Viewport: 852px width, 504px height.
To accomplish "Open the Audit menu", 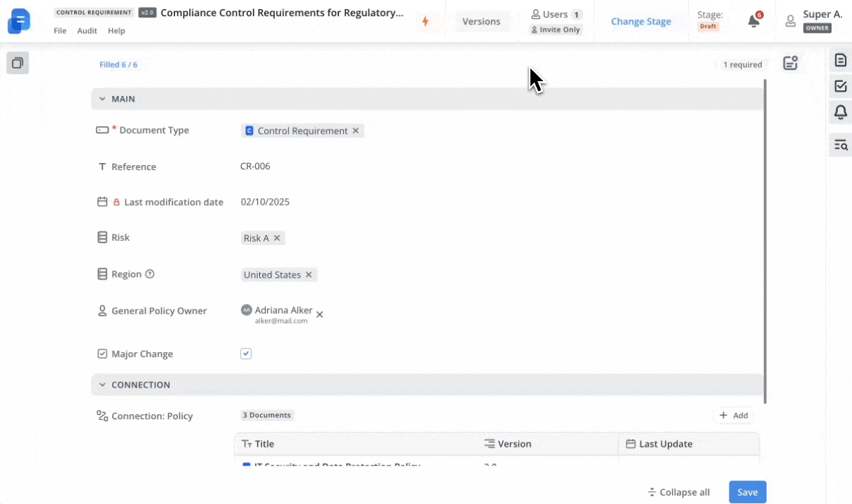I will click(87, 31).
